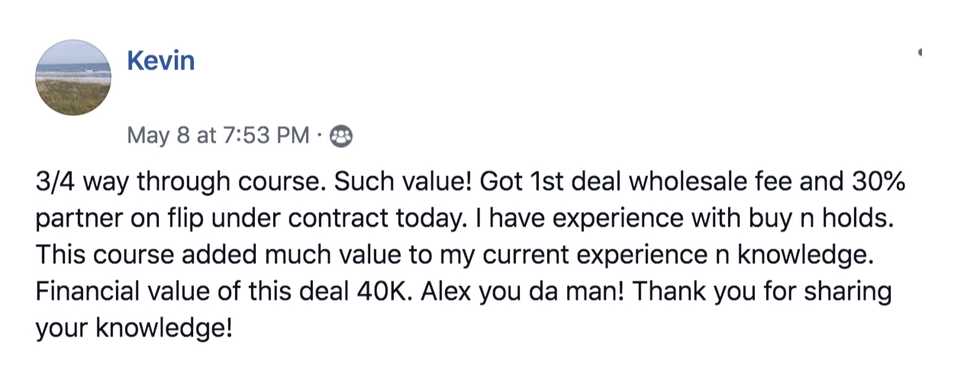
Task: Click the group members privacy icon
Action: (340, 137)
